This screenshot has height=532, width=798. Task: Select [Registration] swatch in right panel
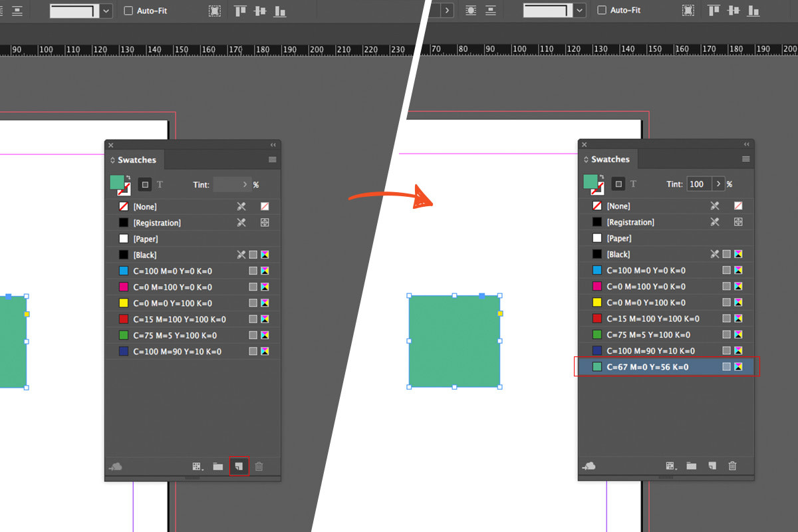click(666, 222)
